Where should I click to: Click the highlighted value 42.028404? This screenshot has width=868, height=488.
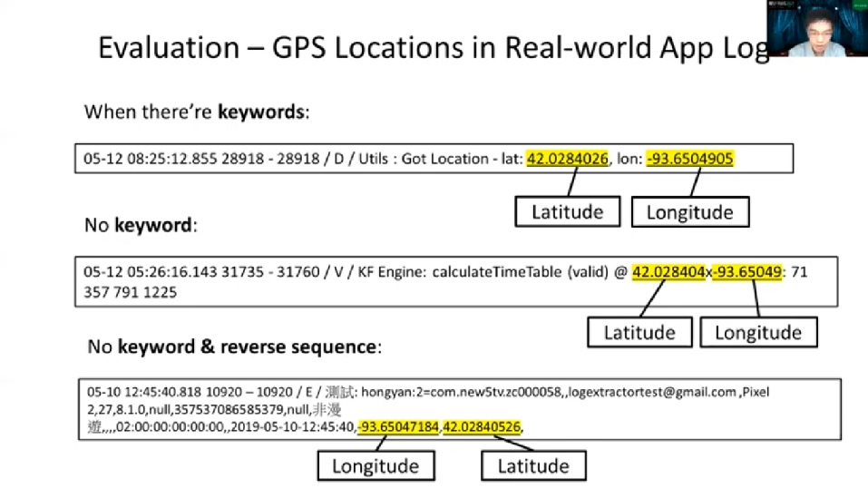click(668, 272)
